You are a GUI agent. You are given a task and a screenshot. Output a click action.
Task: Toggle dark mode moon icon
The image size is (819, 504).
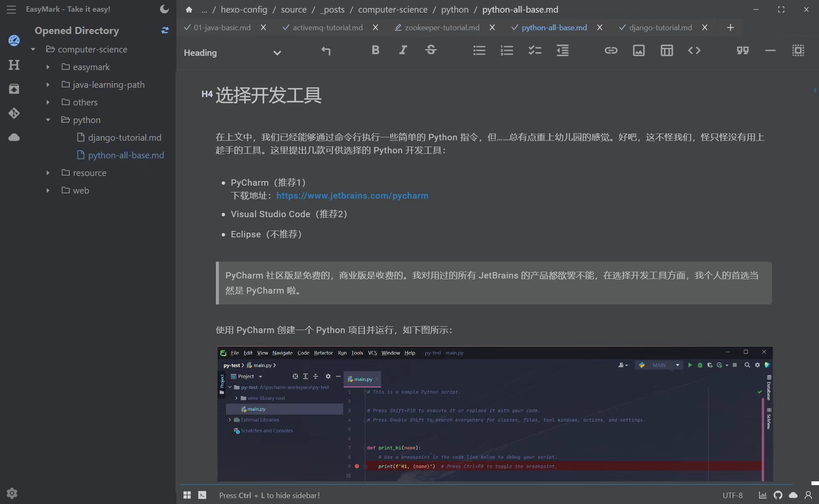(165, 9)
